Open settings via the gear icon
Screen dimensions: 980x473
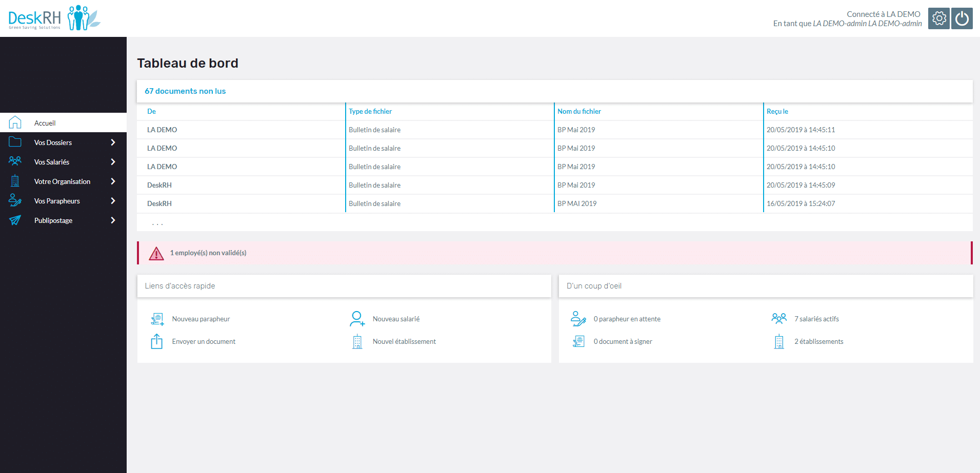[938, 18]
